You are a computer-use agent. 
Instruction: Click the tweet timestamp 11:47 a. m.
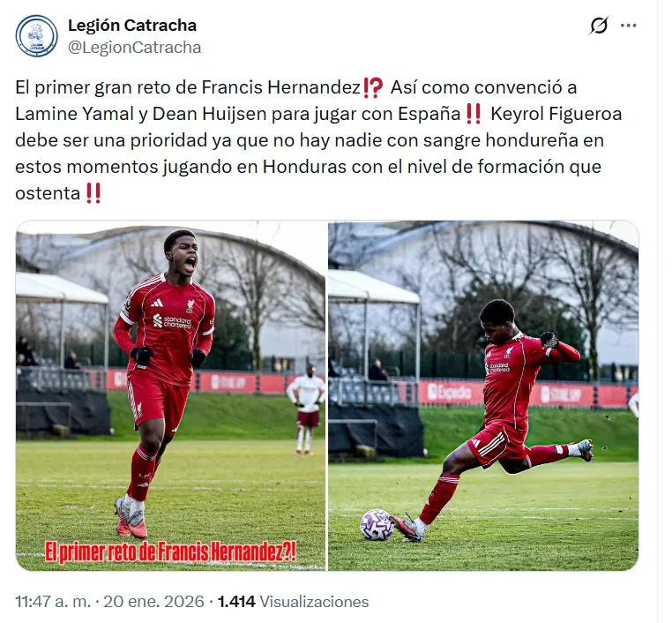[53, 602]
